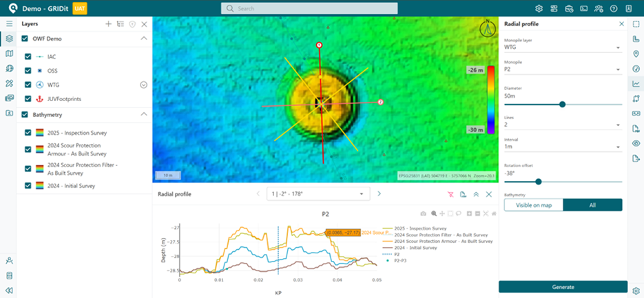This screenshot has width=644, height=298.
Task: Open the server icon in top bar
Action: pyautogui.click(x=554, y=8)
